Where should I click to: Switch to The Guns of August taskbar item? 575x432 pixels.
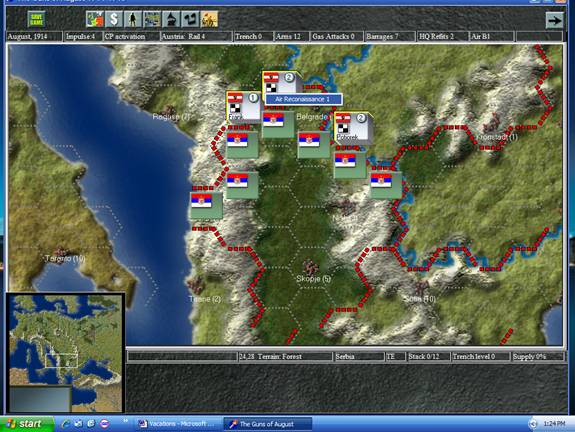pos(268,424)
